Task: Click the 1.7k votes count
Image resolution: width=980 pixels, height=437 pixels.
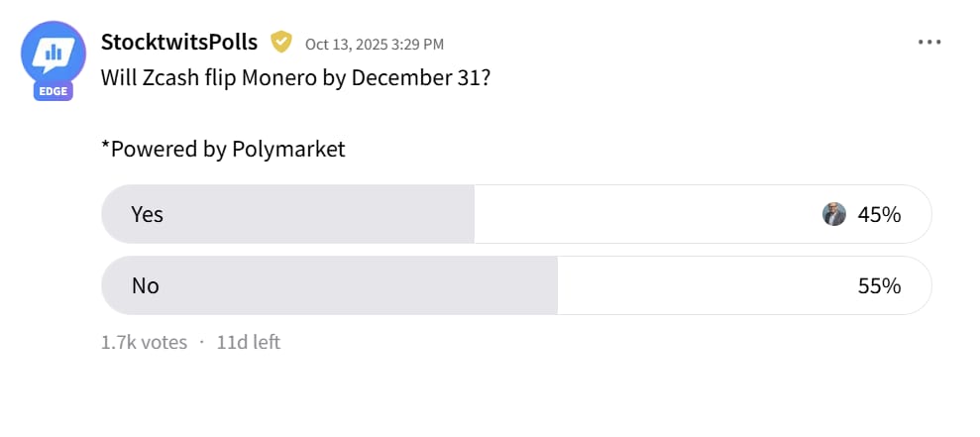Action: (144, 342)
